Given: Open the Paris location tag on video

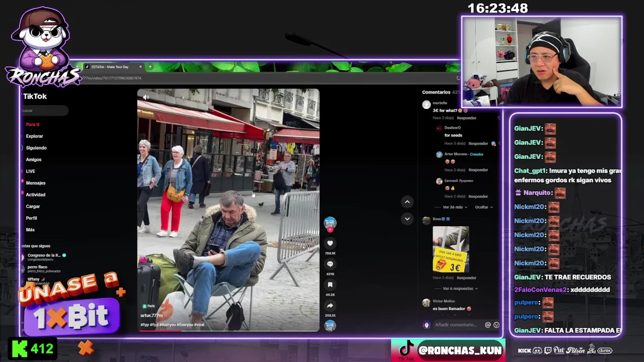Looking at the screenshot, I should pyautogui.click(x=148, y=306).
